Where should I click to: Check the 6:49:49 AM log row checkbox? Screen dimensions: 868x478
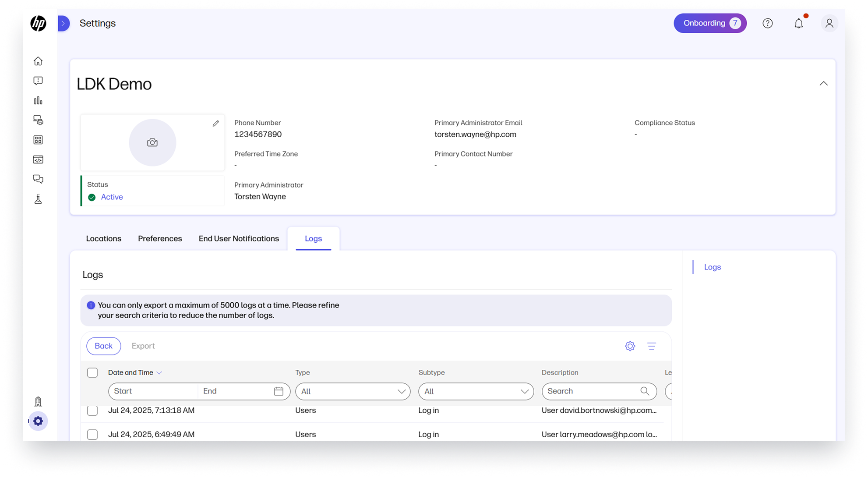(92, 434)
